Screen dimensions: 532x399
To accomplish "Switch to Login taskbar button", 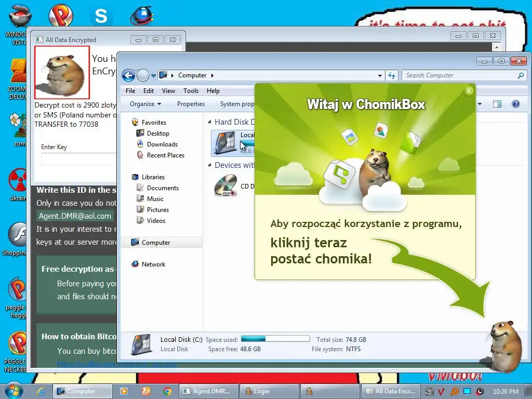I will point(269,391).
